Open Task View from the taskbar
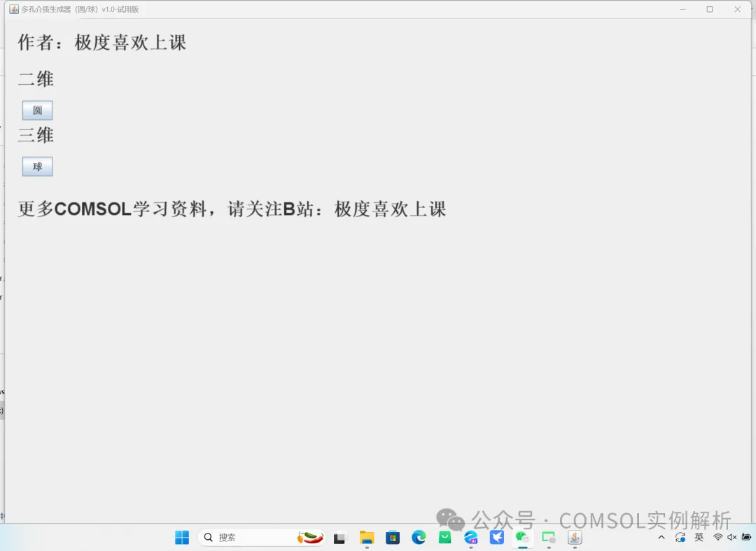756x551 pixels. (x=340, y=538)
